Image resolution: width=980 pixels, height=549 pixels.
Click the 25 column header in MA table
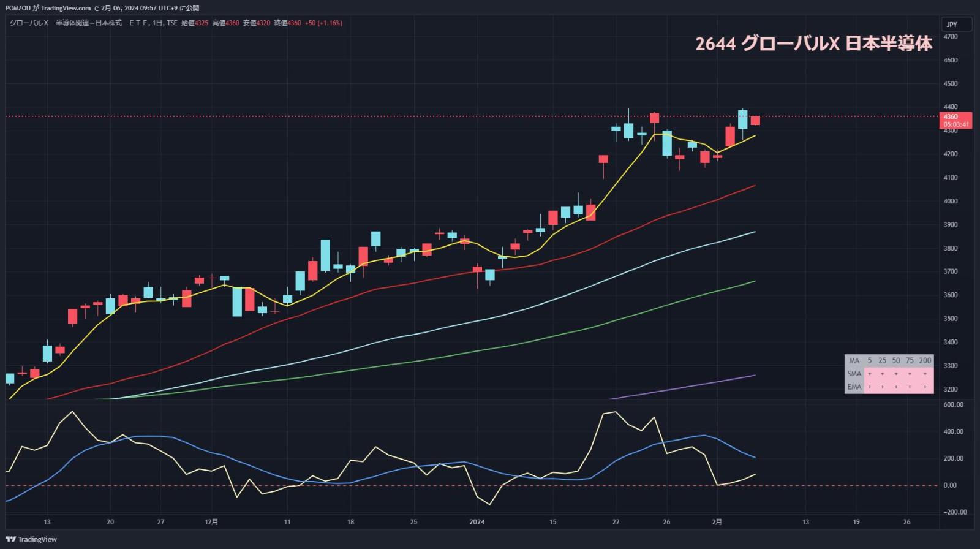(x=882, y=360)
